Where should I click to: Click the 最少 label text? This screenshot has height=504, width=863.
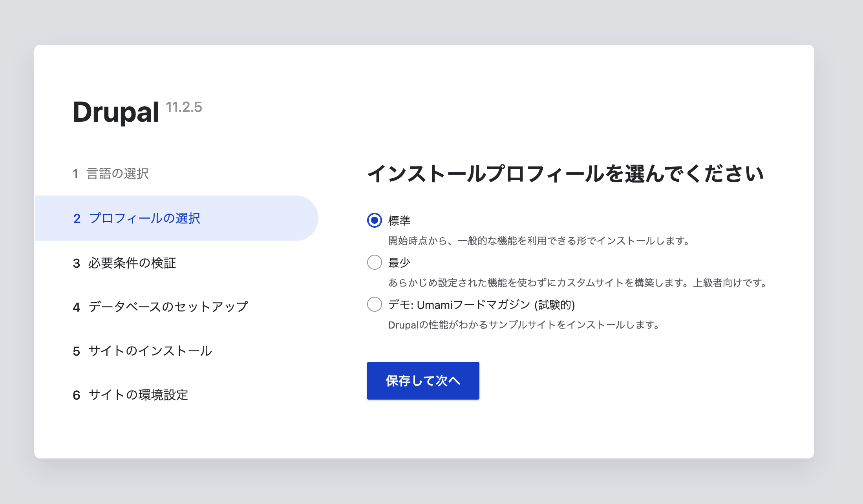(x=398, y=262)
